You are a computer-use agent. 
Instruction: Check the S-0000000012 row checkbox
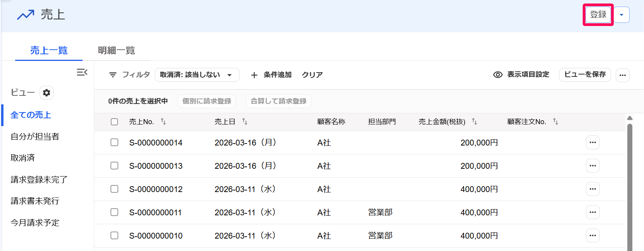[114, 189]
